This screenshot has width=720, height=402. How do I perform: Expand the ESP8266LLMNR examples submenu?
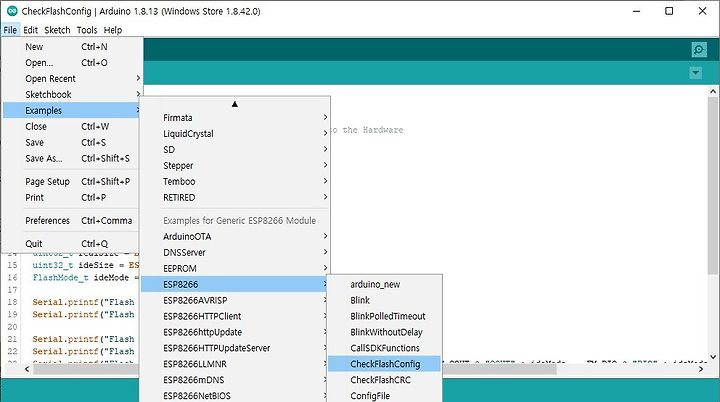[x=235, y=364]
